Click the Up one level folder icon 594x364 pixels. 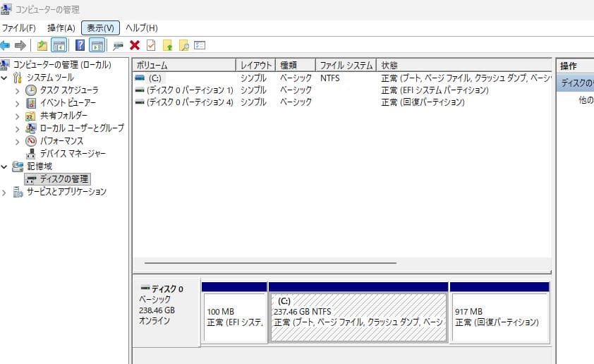point(42,46)
